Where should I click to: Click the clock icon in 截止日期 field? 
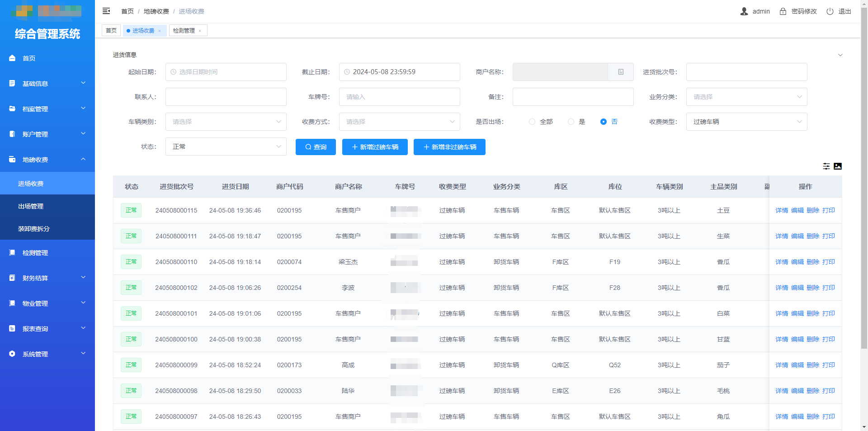click(347, 72)
